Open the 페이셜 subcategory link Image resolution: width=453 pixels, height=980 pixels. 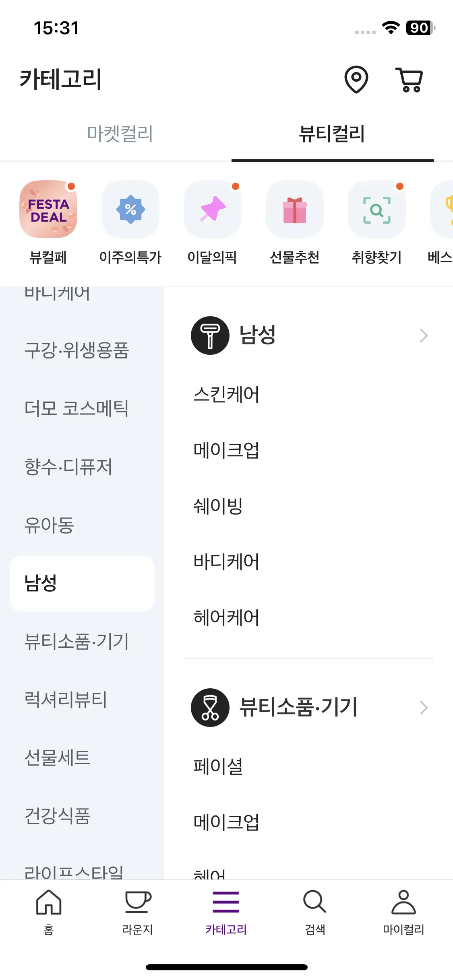coord(218,766)
